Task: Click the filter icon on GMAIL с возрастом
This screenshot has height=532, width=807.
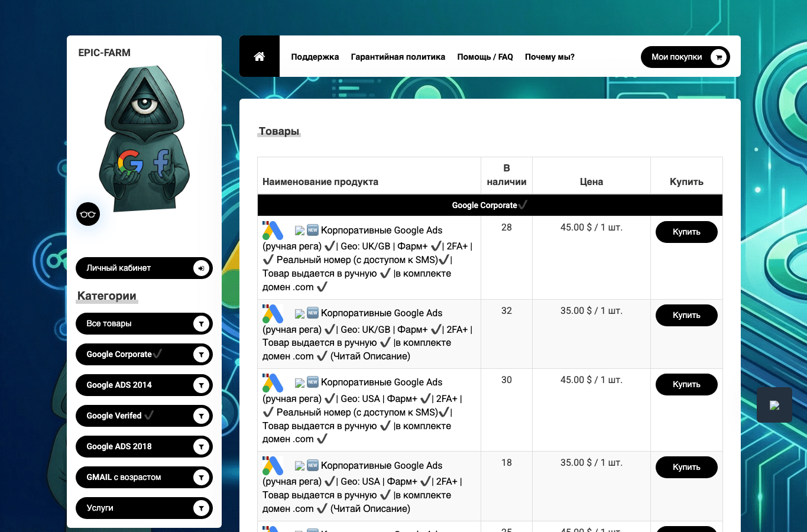Action: click(x=201, y=478)
